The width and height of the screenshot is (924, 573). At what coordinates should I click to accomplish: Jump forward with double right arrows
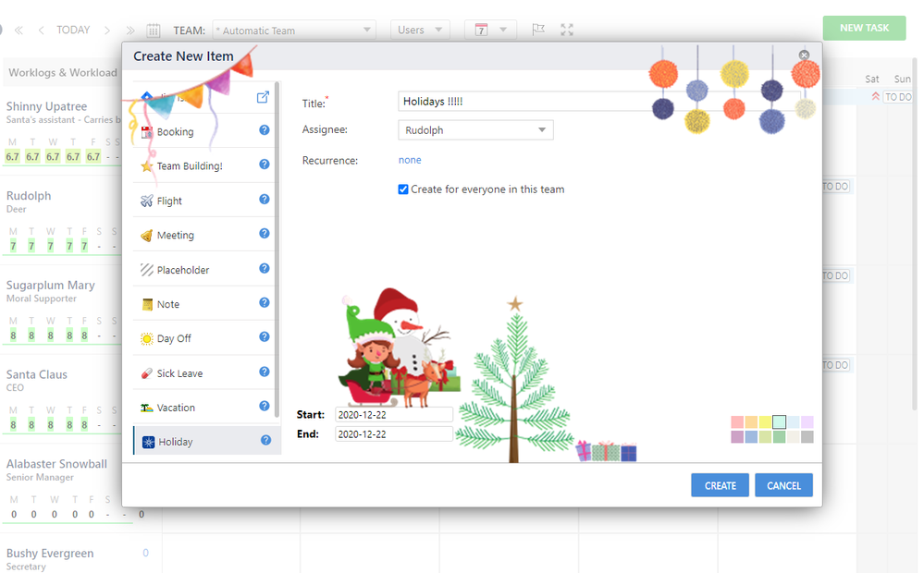pyautogui.click(x=129, y=30)
